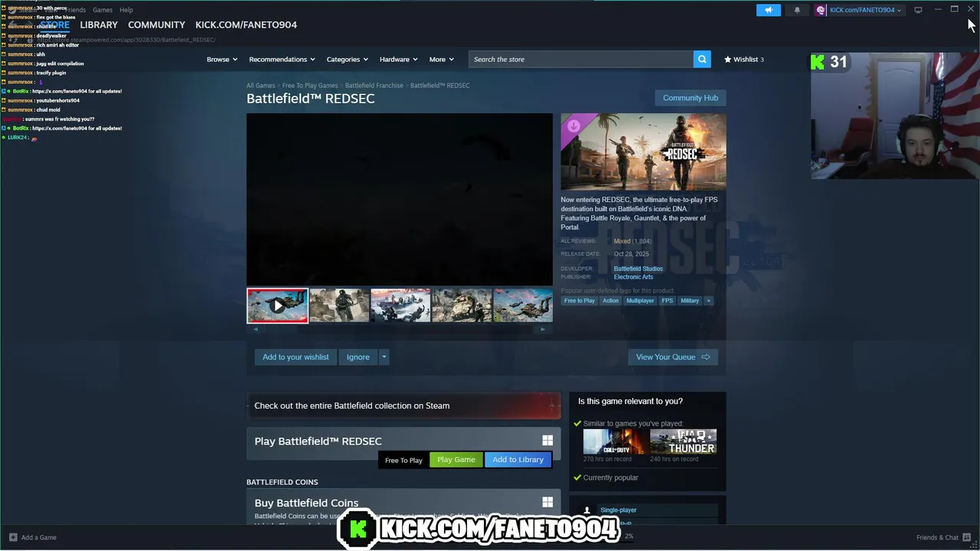980x551 pixels.
Task: Expand the More dropdown
Action: (x=442, y=59)
